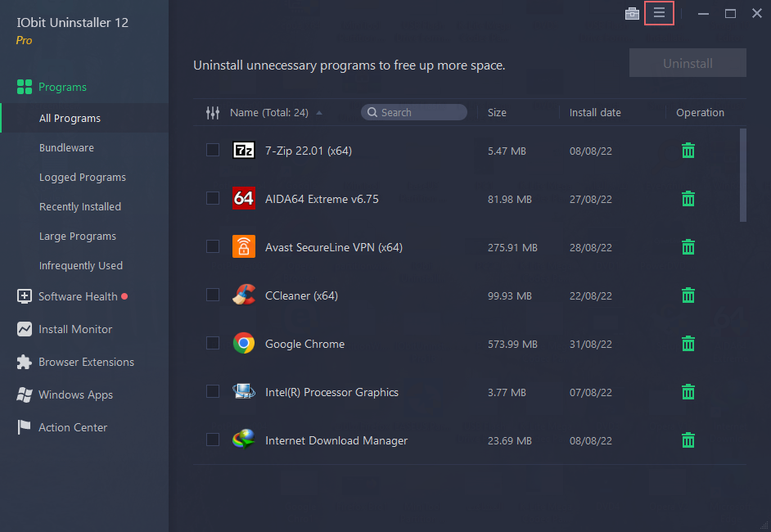Screen dimensions: 771x532
Task: Open the toolbox briefcase icon
Action: 632,13
